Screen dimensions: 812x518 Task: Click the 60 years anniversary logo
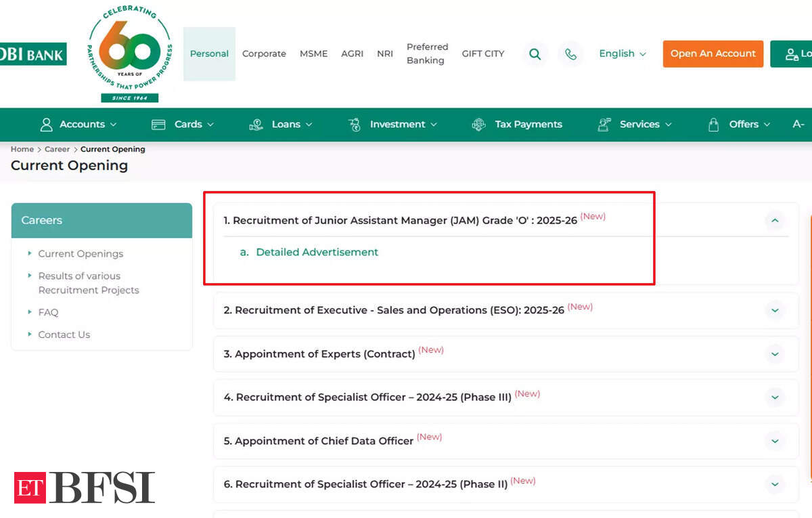point(130,54)
